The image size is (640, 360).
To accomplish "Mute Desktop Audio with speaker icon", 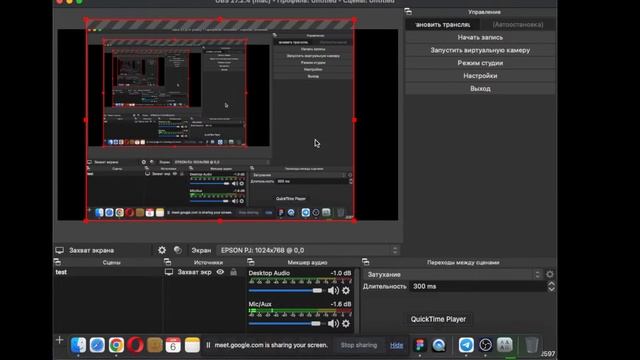I will 333,291.
